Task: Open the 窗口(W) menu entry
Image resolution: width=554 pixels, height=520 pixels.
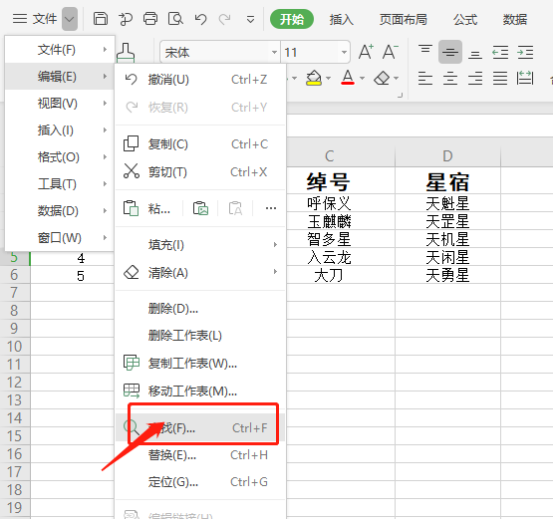Action: coord(59,237)
